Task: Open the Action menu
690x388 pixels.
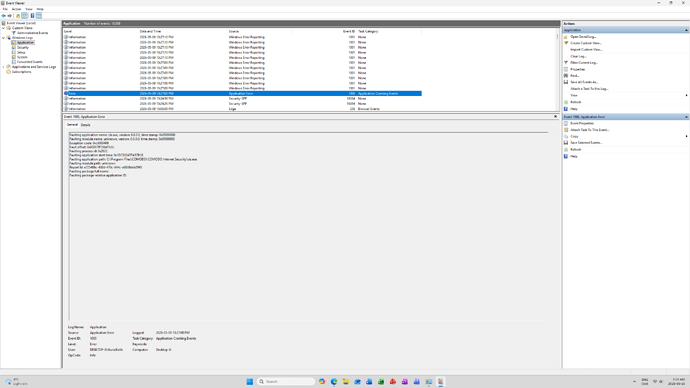Action: [16, 9]
